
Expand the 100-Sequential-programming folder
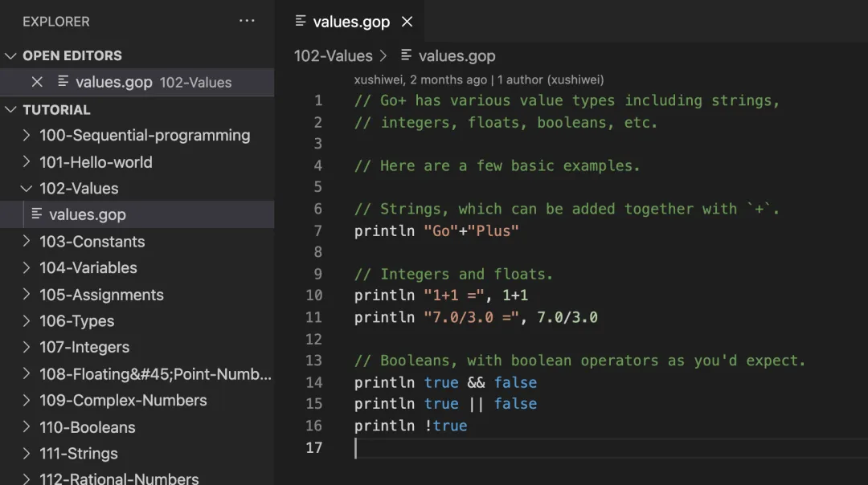[x=27, y=136]
